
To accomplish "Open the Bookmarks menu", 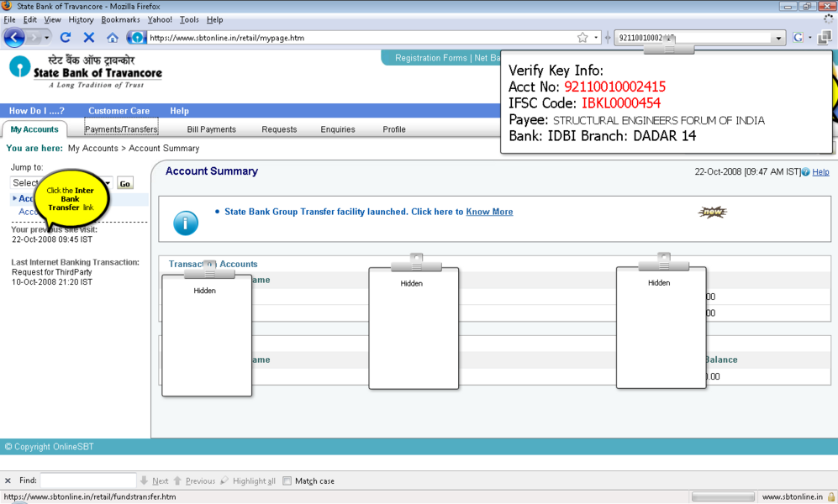I will (x=120, y=19).
